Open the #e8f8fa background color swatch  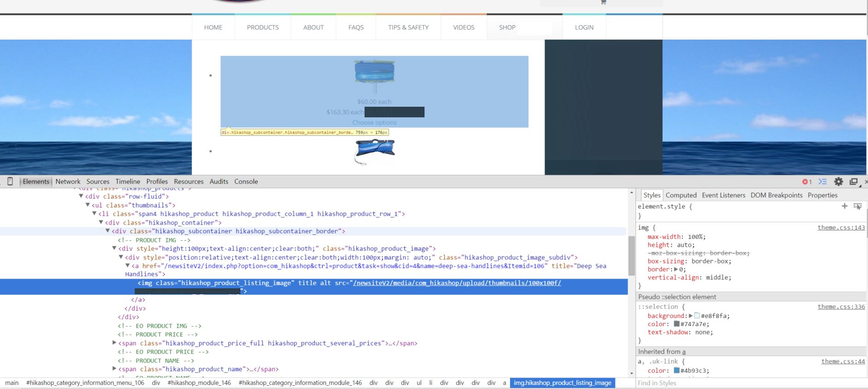click(x=697, y=316)
